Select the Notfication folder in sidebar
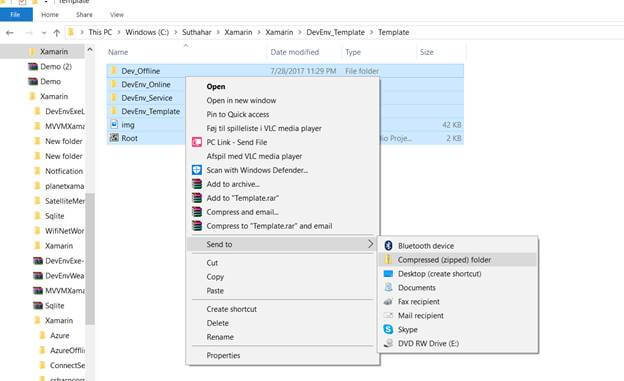624x381 pixels. (64, 171)
